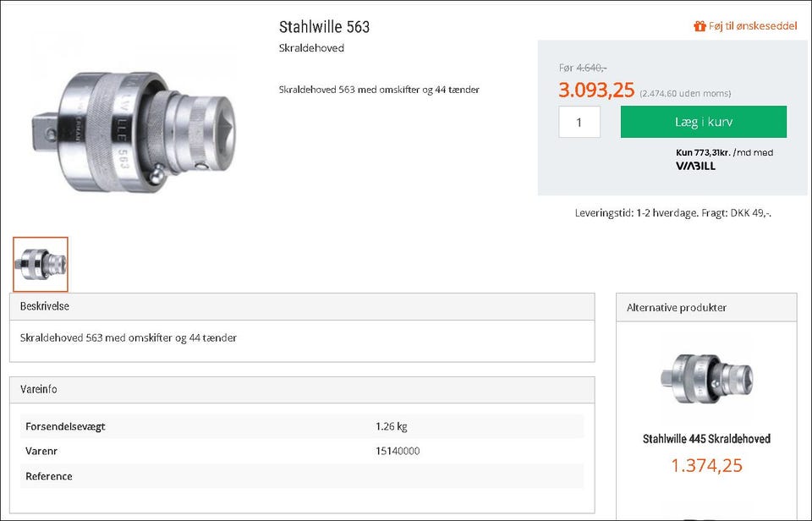Select the discounted price 3.093,25
812x521 pixels.
[597, 90]
